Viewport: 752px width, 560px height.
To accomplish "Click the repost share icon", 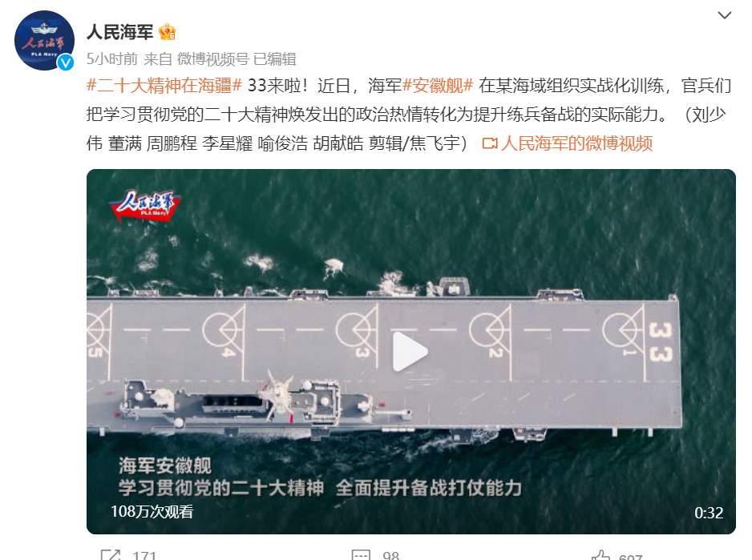I will click(x=111, y=555).
